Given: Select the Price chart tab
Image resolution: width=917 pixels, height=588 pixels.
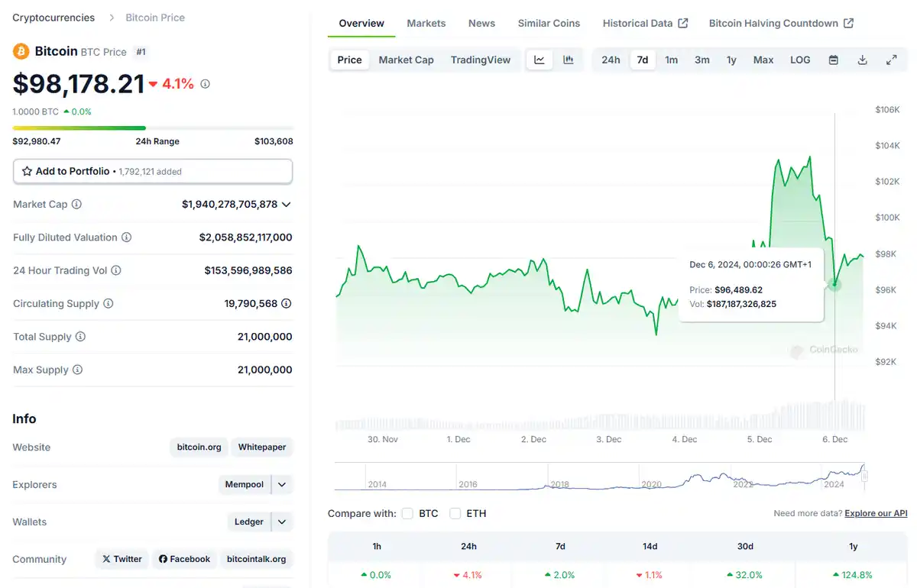Looking at the screenshot, I should (350, 60).
